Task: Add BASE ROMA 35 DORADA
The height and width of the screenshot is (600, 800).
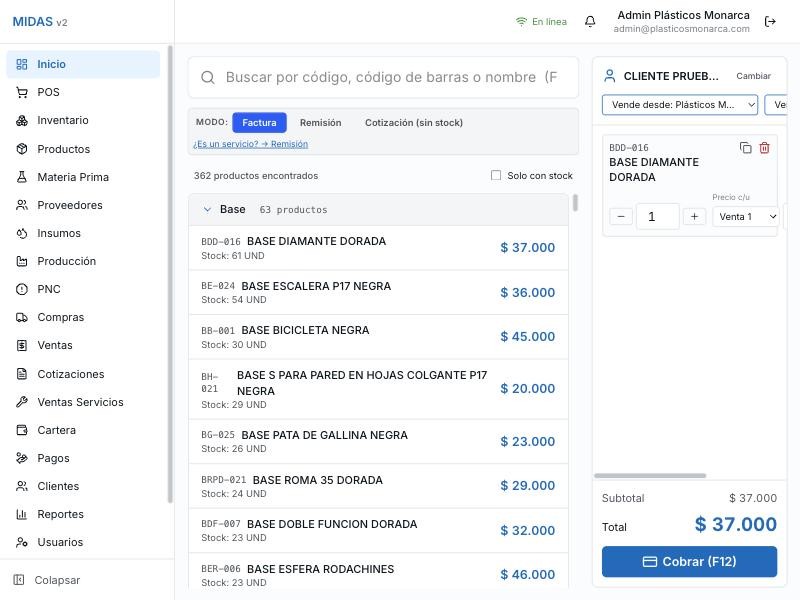Action: (378, 486)
